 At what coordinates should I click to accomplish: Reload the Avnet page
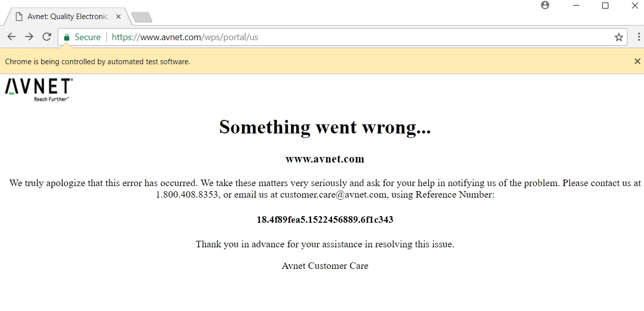pyautogui.click(x=47, y=37)
